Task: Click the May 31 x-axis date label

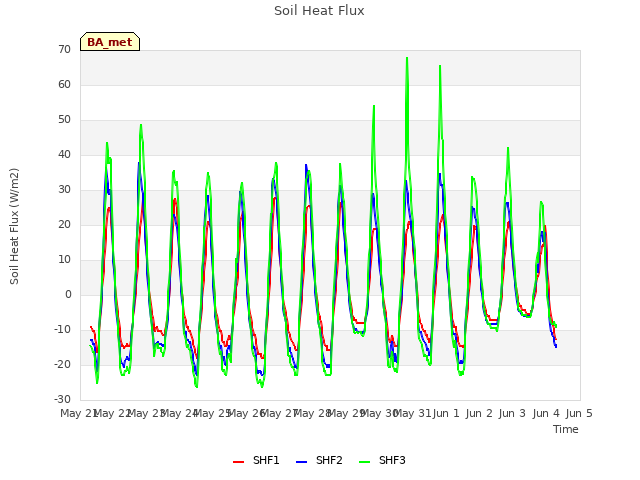Action: tap(412, 413)
